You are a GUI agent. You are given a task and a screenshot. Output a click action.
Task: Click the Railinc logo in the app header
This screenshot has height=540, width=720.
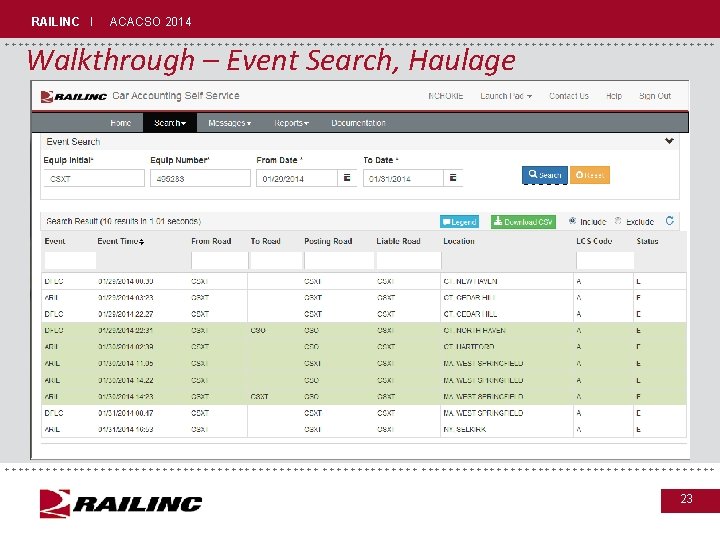[73, 96]
